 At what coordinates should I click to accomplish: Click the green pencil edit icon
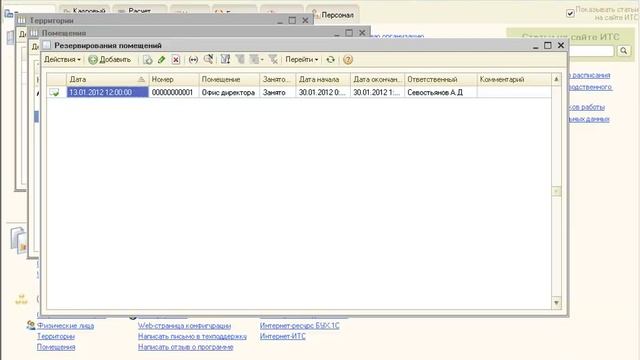(161, 60)
